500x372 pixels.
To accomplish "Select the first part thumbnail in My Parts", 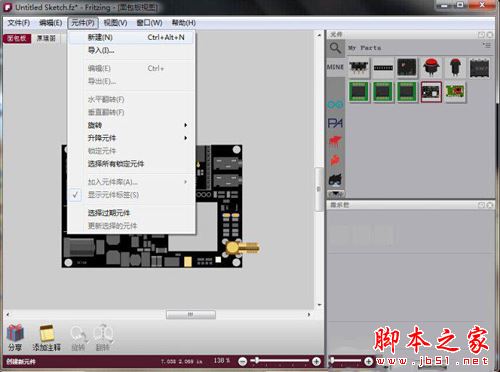I will click(x=359, y=68).
